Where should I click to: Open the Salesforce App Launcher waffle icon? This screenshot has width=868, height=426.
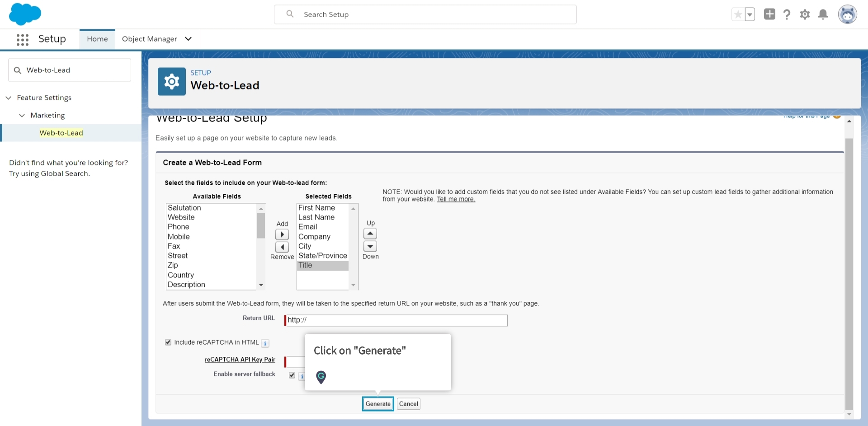pyautogui.click(x=22, y=39)
